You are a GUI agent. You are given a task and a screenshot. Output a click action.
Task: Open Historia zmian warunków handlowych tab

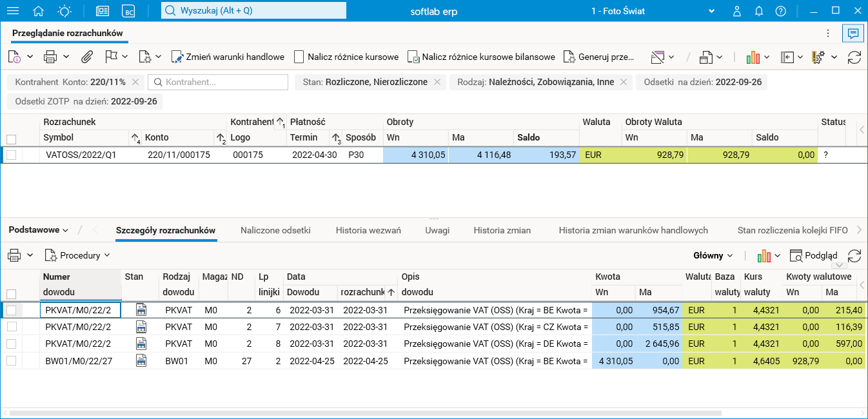tap(633, 230)
